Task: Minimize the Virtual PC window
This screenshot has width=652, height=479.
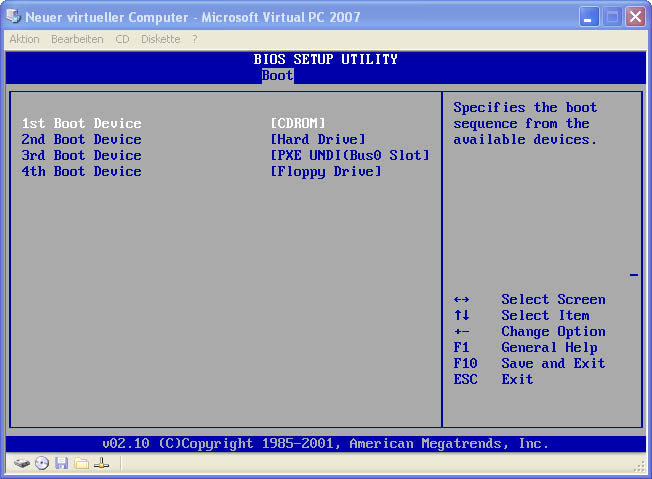Action: pyautogui.click(x=589, y=17)
